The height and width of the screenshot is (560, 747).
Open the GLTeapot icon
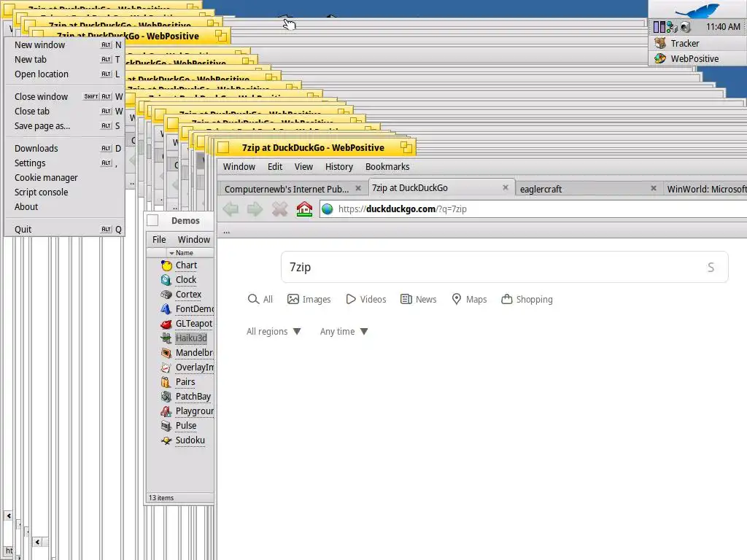tap(166, 324)
